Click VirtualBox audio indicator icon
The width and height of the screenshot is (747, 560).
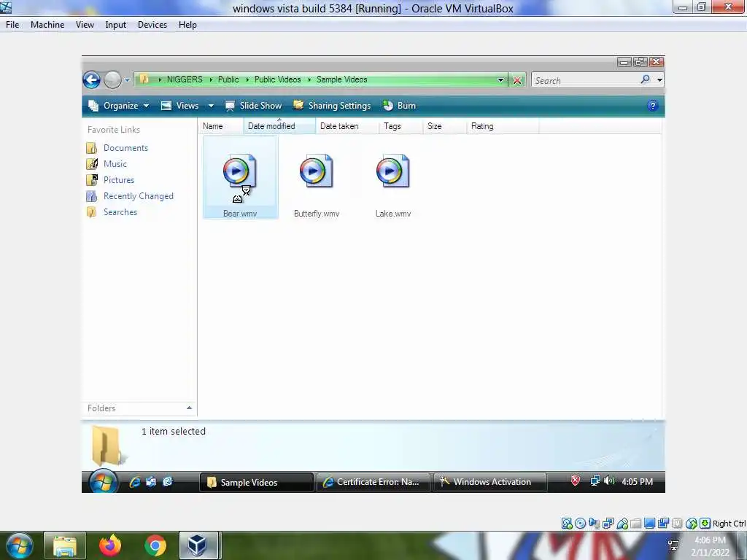(594, 524)
